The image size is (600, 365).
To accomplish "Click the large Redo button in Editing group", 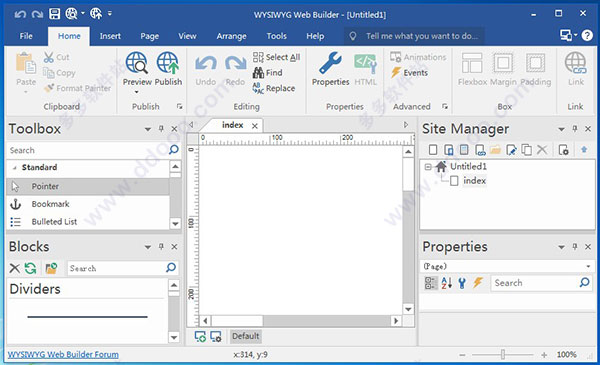I will click(235, 70).
